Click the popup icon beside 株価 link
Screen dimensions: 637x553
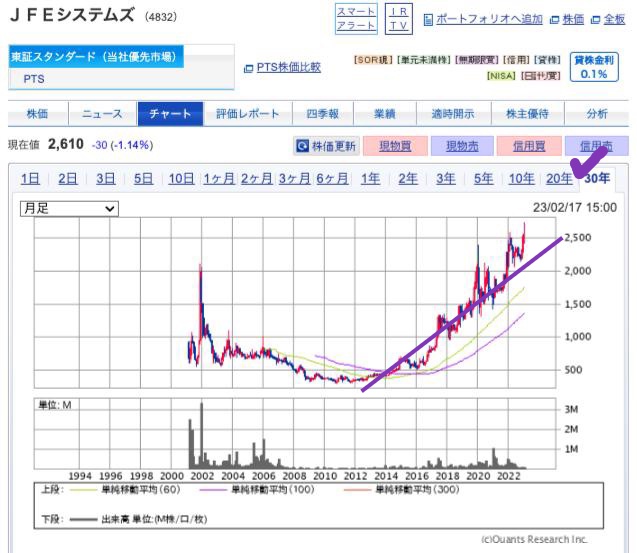click(554, 20)
